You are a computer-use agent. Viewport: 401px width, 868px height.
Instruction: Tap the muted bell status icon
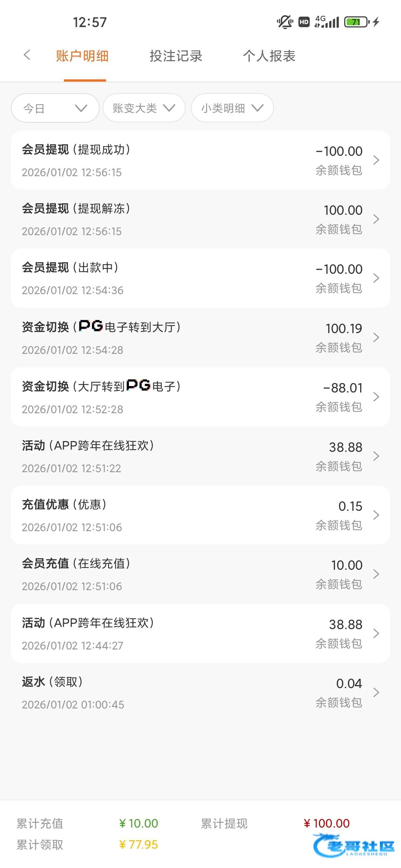tap(285, 22)
